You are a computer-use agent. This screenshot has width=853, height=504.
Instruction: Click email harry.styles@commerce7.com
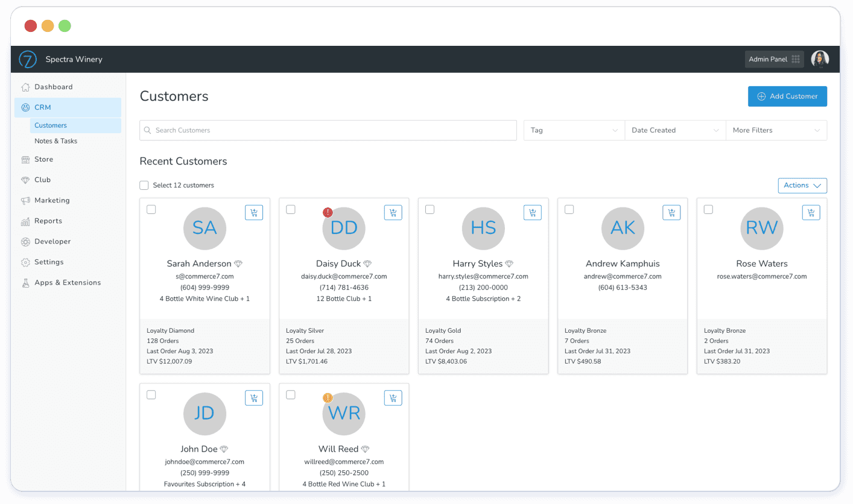[483, 277]
